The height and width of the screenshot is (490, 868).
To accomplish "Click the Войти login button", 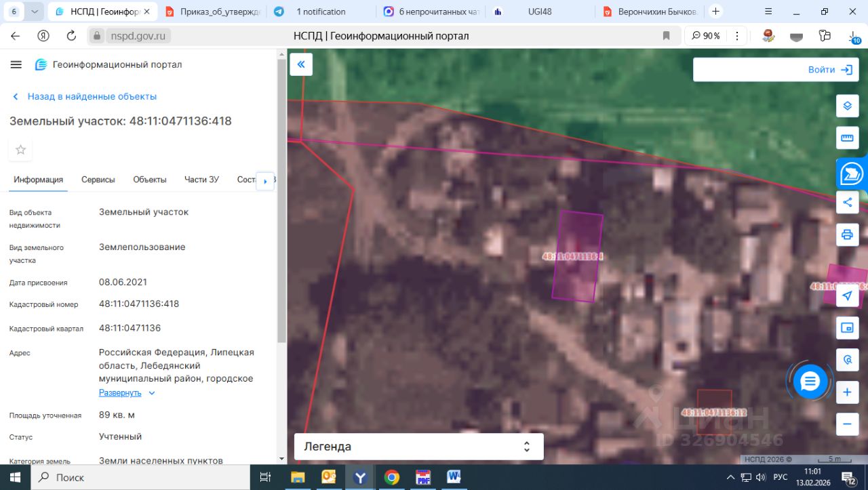I will (x=830, y=70).
